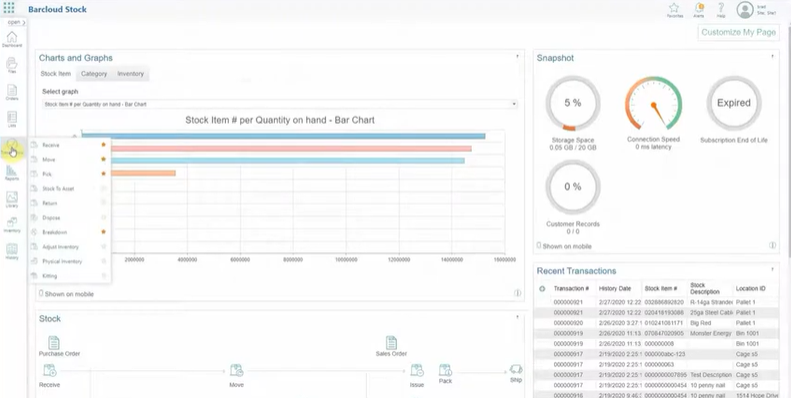Viewport: 791px width, 398px height.
Task: Click the Pack icon in Stock workflow
Action: (445, 370)
